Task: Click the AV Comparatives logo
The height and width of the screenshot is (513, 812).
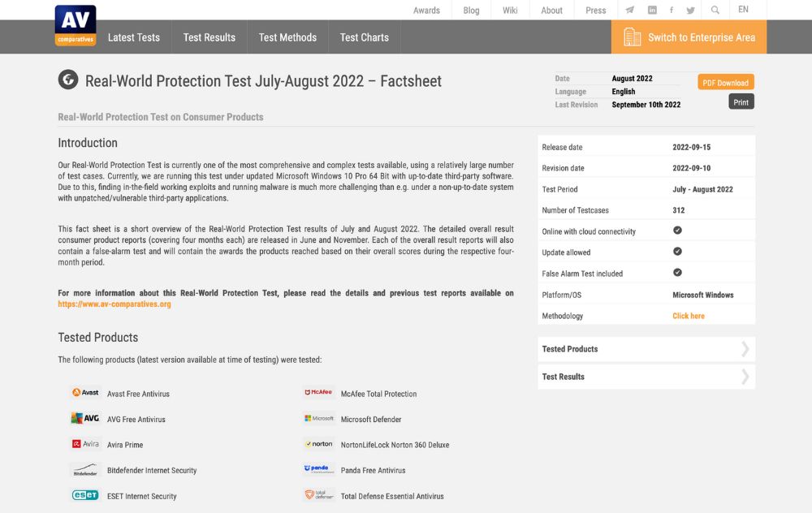Action: coord(76,25)
